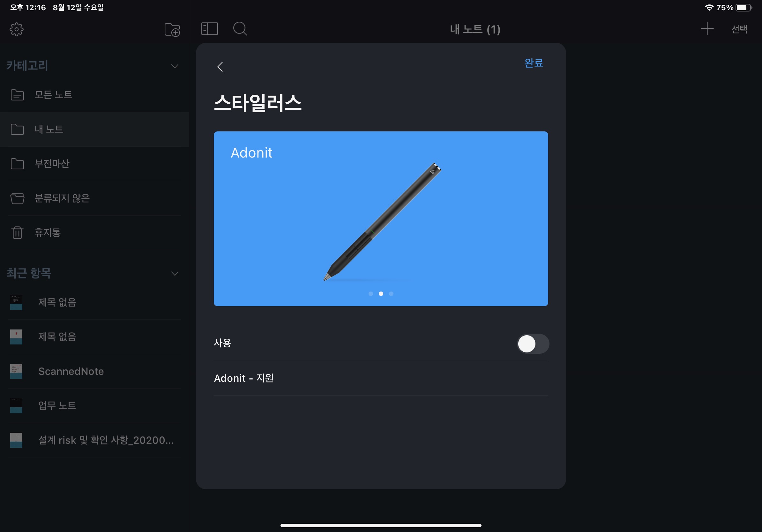Collapse the 카테고리 section chevron
Screen dimensions: 762x532
click(175, 66)
